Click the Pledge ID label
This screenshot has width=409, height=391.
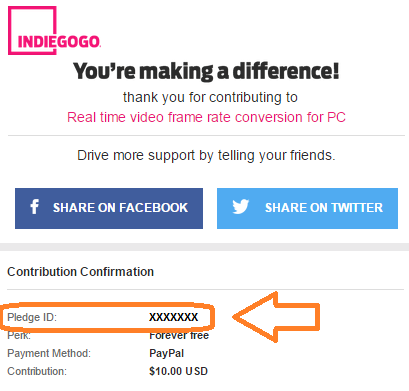pyautogui.click(x=32, y=317)
